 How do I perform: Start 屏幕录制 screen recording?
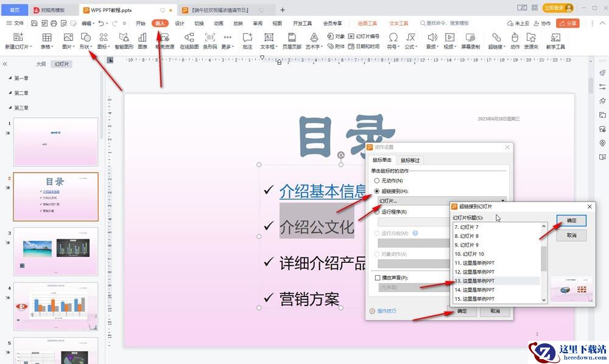point(470,41)
